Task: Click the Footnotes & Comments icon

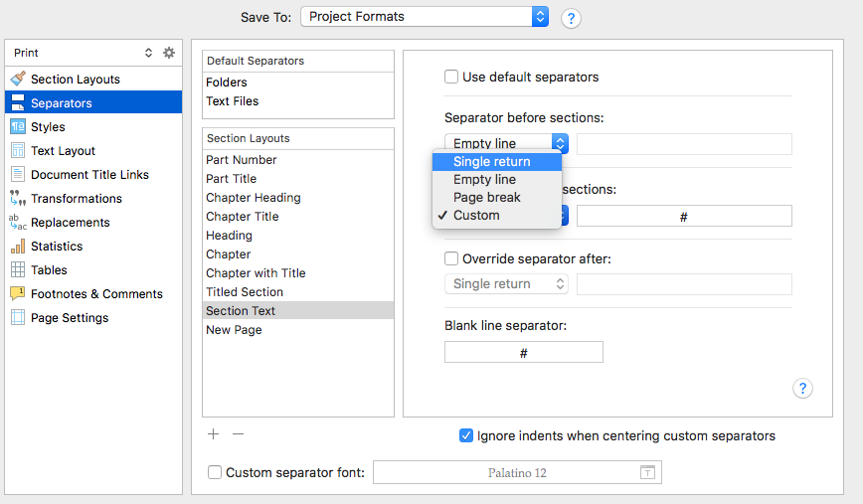Action: pyautogui.click(x=17, y=294)
